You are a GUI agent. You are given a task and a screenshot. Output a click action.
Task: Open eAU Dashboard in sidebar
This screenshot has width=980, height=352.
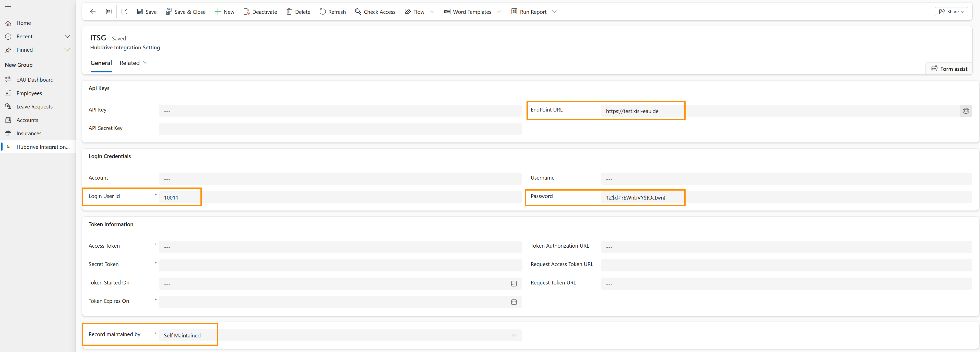(x=35, y=80)
